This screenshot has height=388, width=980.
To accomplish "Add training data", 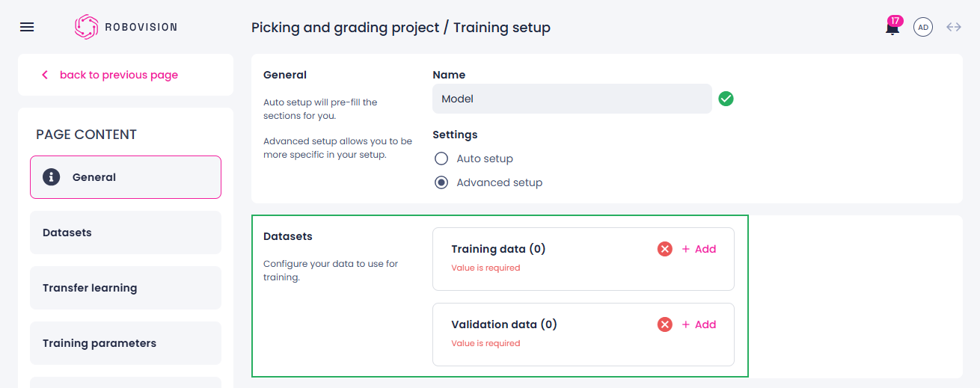I will coord(699,249).
